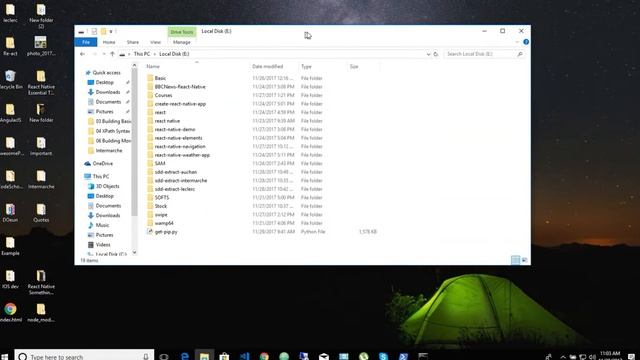Click the Windows Start button
This screenshot has height=360, width=640.
(x=5, y=357)
